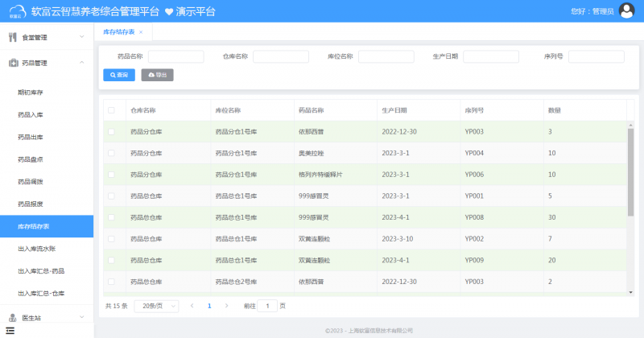
Task: Select 药品入库 in the sidebar menu
Action: (31, 115)
